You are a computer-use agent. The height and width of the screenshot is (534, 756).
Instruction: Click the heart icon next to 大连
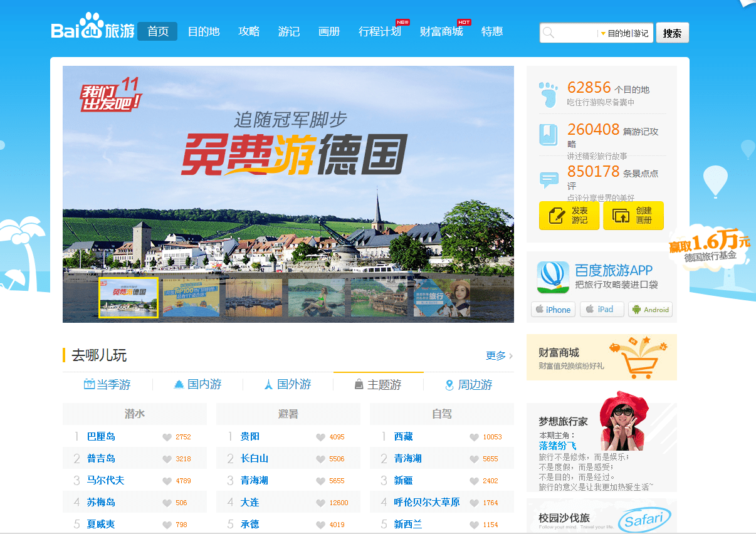pos(320,503)
